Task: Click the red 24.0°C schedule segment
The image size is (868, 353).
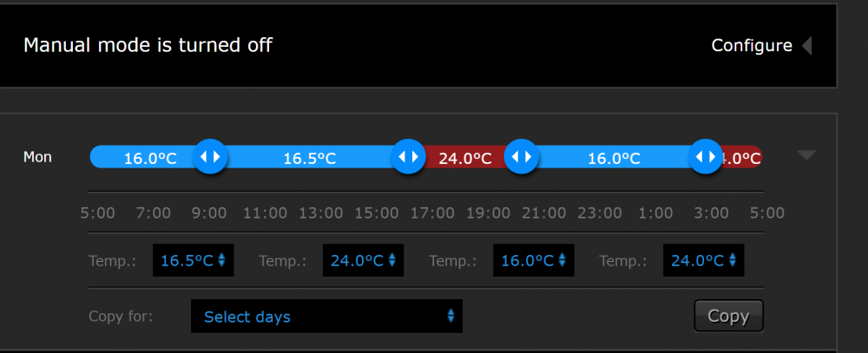Action: pyautogui.click(x=464, y=158)
